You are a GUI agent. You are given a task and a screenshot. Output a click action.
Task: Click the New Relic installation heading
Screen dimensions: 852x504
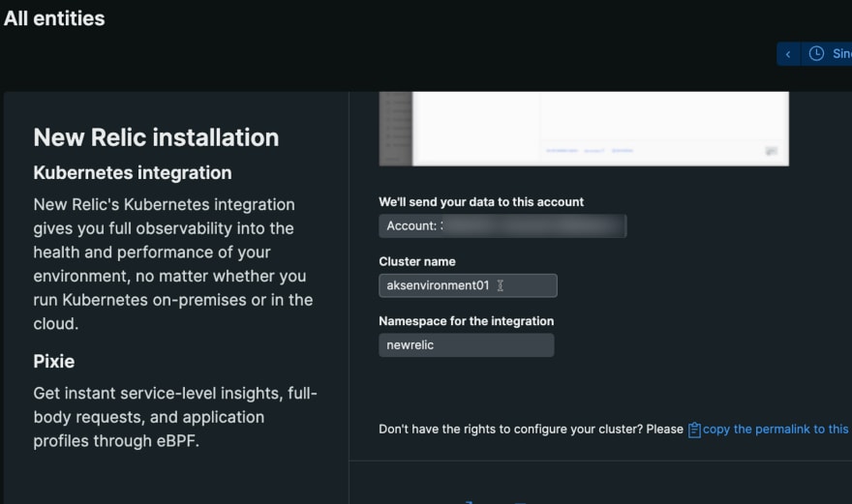(x=156, y=137)
